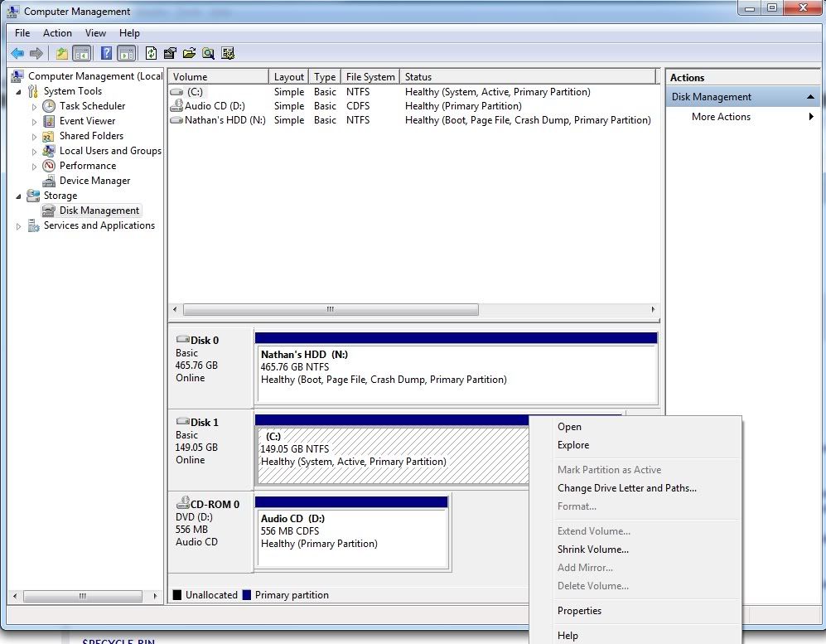Viewport: 826px width, 644px height.
Task: Collapse the System Tools tree node
Action: (x=18, y=92)
